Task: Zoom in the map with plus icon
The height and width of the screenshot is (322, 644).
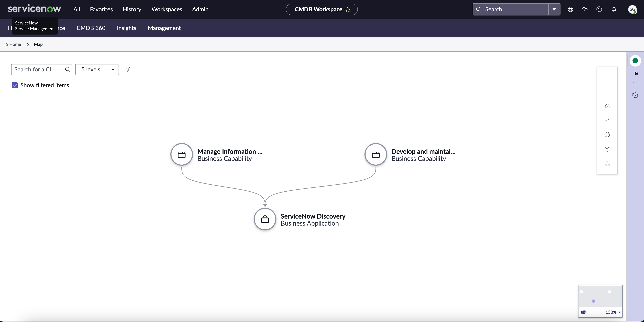Action: click(607, 77)
